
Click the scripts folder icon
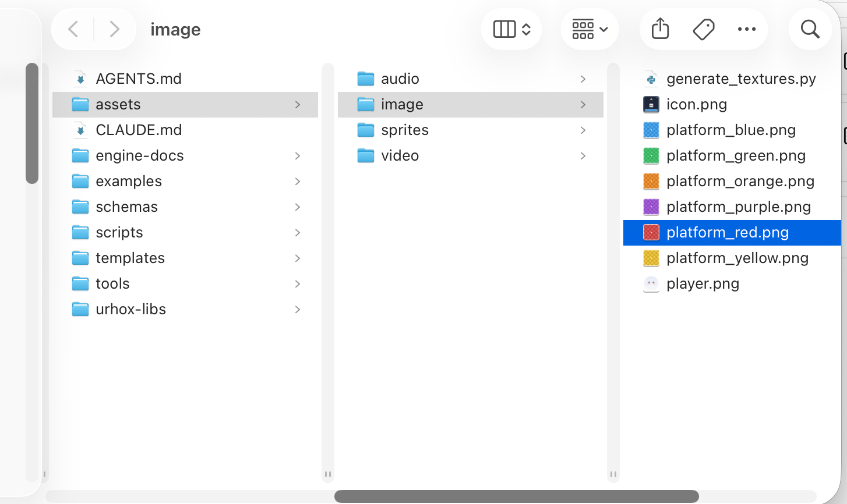(x=80, y=232)
